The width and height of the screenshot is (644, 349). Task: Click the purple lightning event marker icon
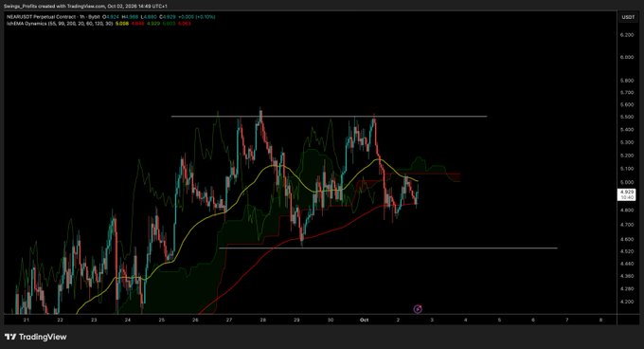click(x=418, y=309)
